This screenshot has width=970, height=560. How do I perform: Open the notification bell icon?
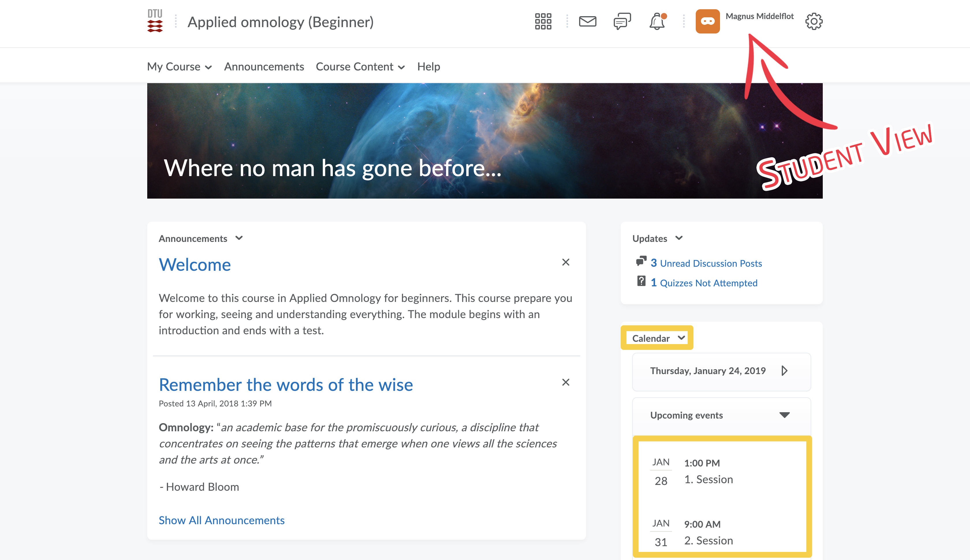click(657, 22)
